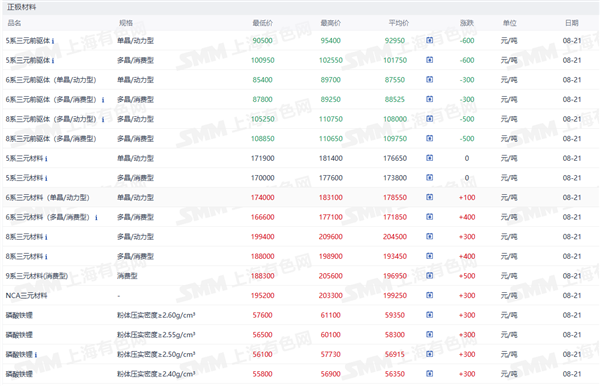Click info icon beside 5系三元材料 单晶/动力型

[x=46, y=158]
